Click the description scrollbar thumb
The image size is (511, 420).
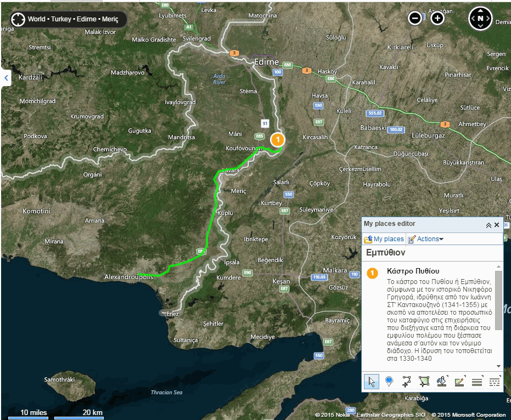pos(498,300)
